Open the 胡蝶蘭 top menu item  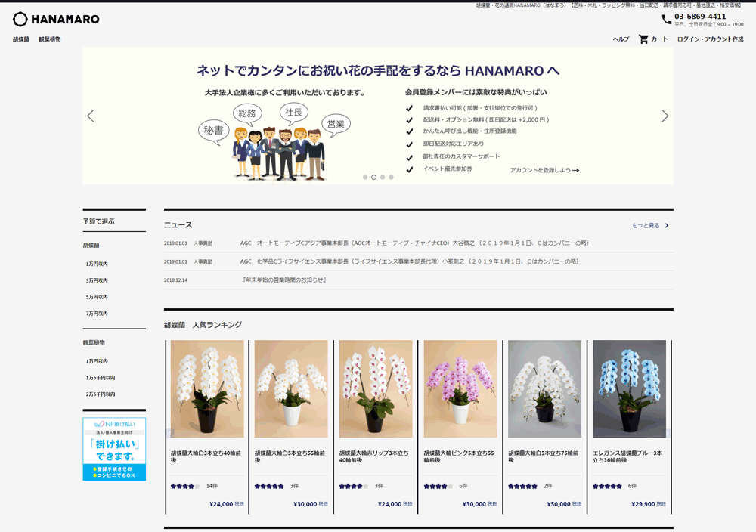click(x=20, y=39)
